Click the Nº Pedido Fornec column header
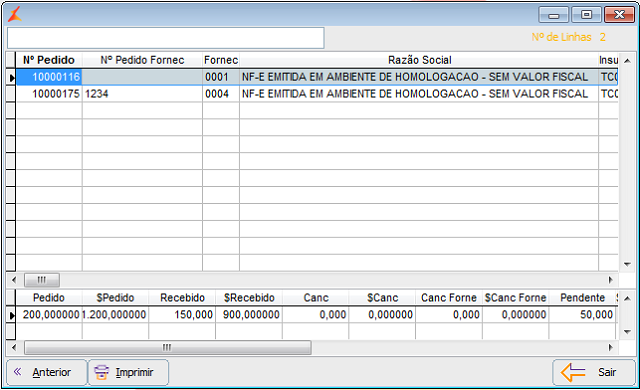640x390 pixels. [142, 60]
